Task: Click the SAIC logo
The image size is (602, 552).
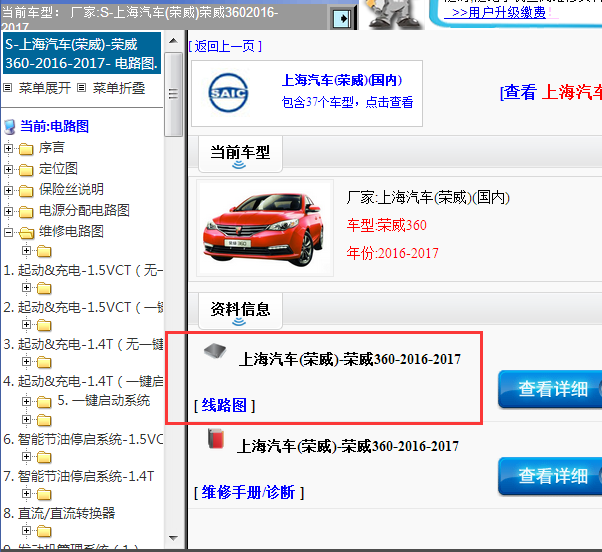Action: pos(228,93)
